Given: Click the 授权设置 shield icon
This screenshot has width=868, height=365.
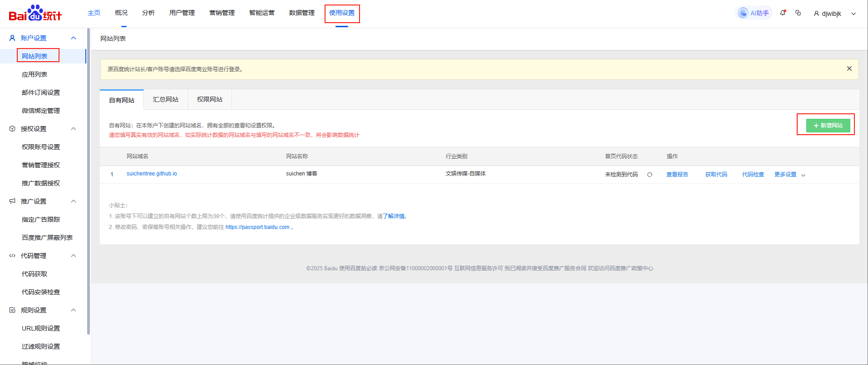Looking at the screenshot, I should point(12,129).
